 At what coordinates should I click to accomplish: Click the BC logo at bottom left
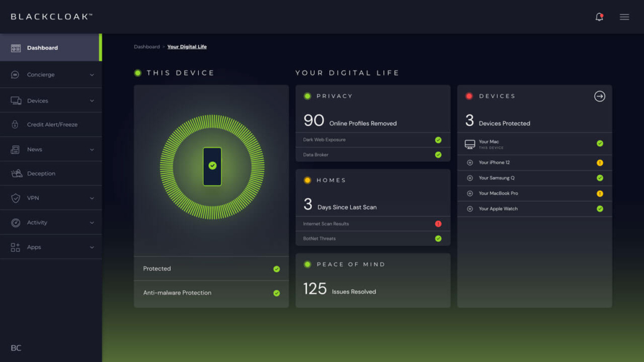tap(16, 348)
